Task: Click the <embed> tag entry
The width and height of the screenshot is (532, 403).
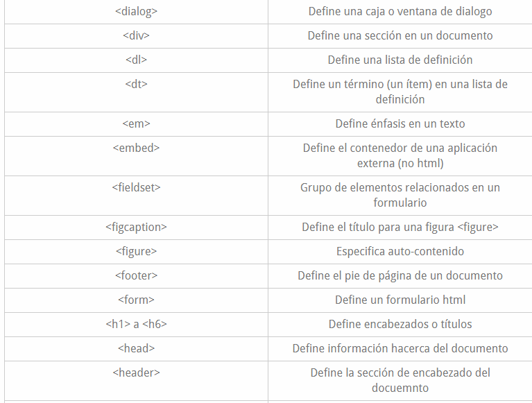Action: (136, 148)
